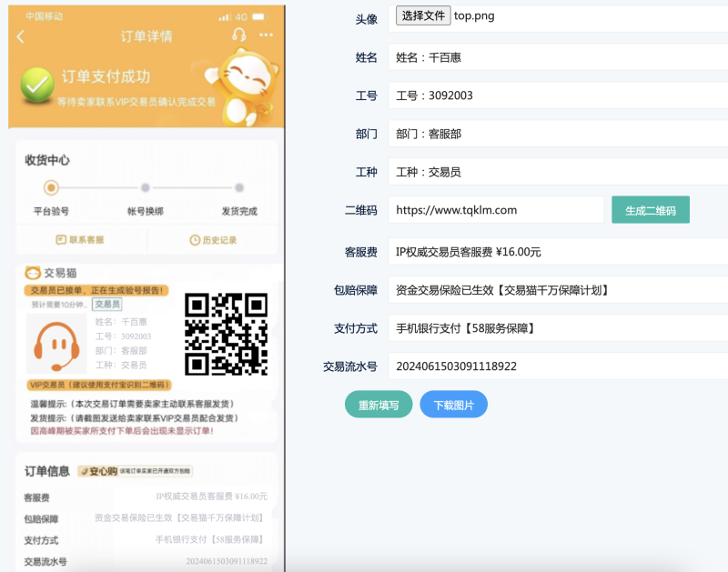Select the 平台验号 progress step dot
This screenshot has width=728, height=572.
(x=51, y=187)
